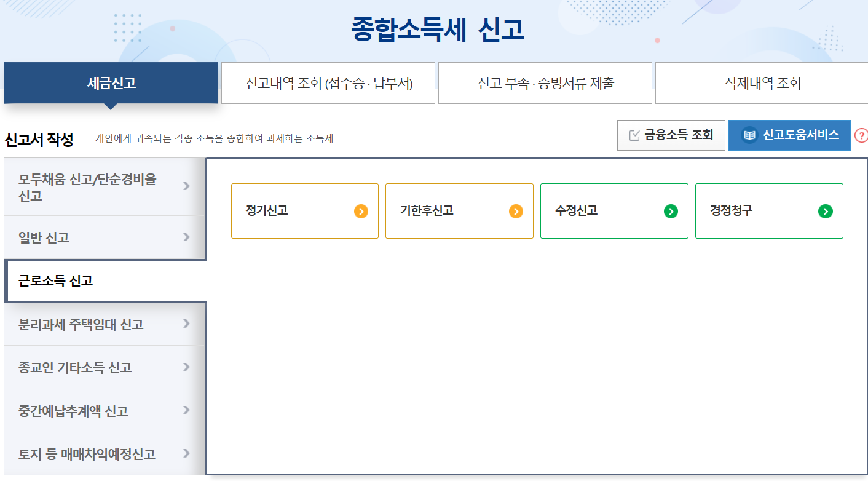Switch to 신고 부속·증빙서류 제출 tab
The image size is (868, 481).
545,83
